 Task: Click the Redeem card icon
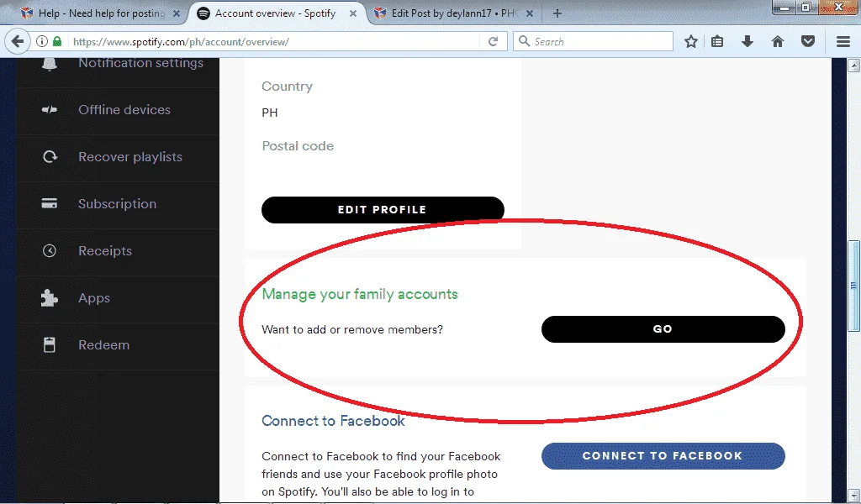[50, 344]
